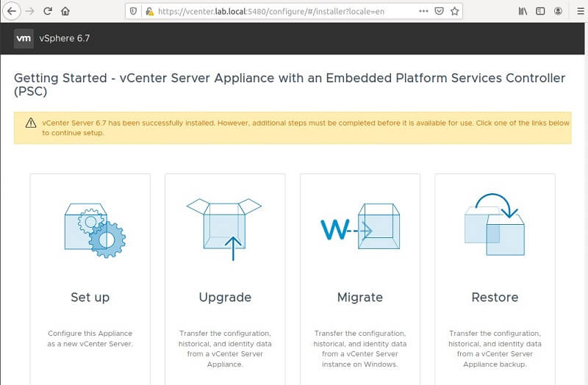Screen dimensions: 588x385
Task: Open the tracking protection shield icon
Action: (x=133, y=11)
